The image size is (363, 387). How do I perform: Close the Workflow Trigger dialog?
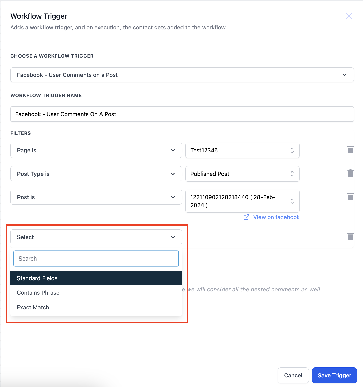tap(349, 16)
